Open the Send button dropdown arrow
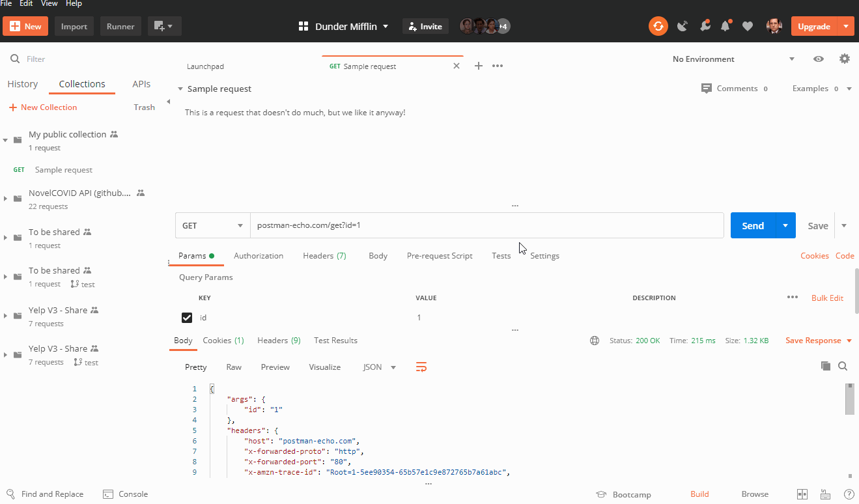 pyautogui.click(x=785, y=225)
